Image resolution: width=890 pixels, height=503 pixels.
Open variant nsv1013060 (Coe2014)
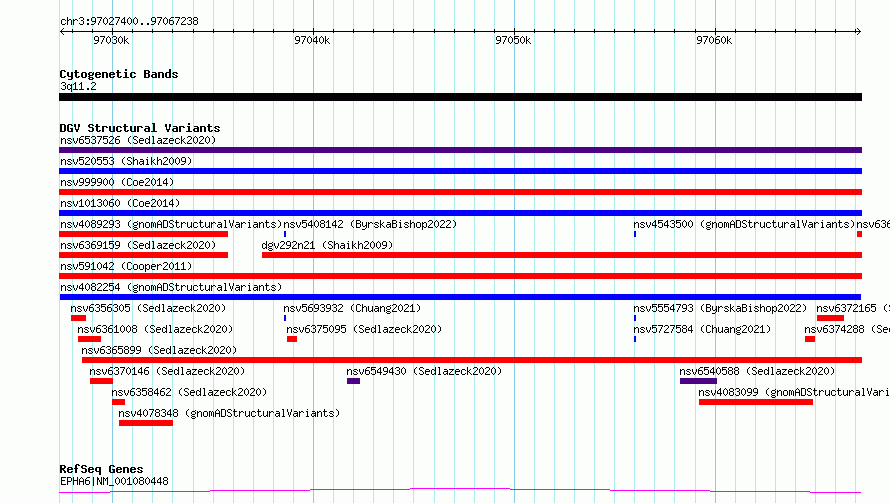pyautogui.click(x=120, y=203)
